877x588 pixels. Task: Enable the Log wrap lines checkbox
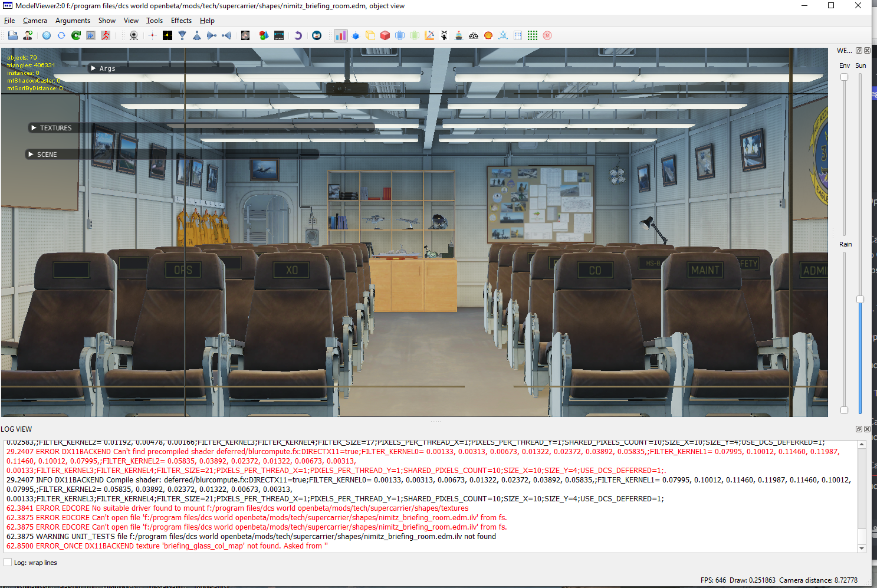click(x=8, y=563)
